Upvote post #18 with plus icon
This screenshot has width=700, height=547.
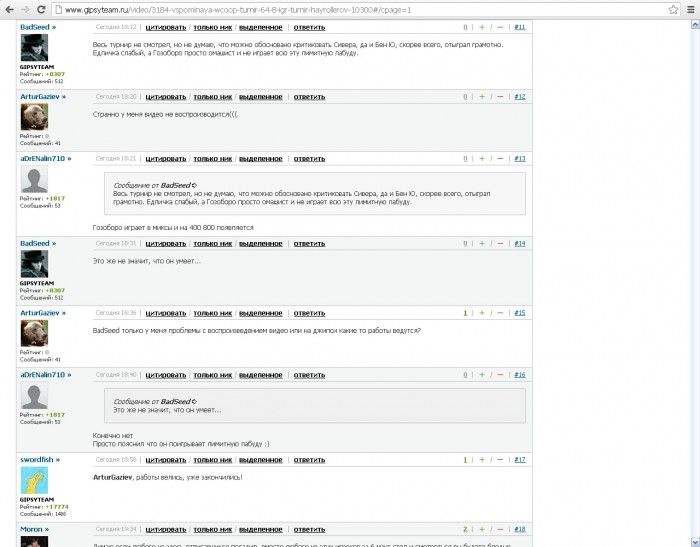click(482, 529)
